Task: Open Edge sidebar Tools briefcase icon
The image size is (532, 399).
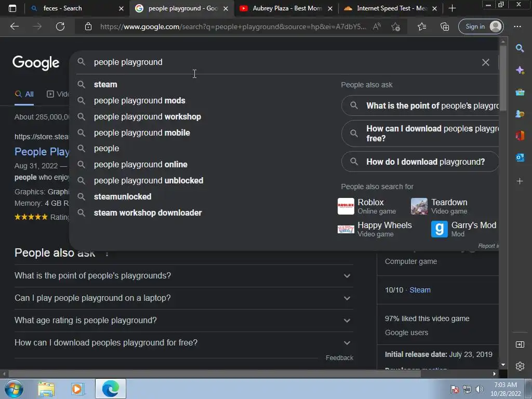Action: click(x=520, y=92)
